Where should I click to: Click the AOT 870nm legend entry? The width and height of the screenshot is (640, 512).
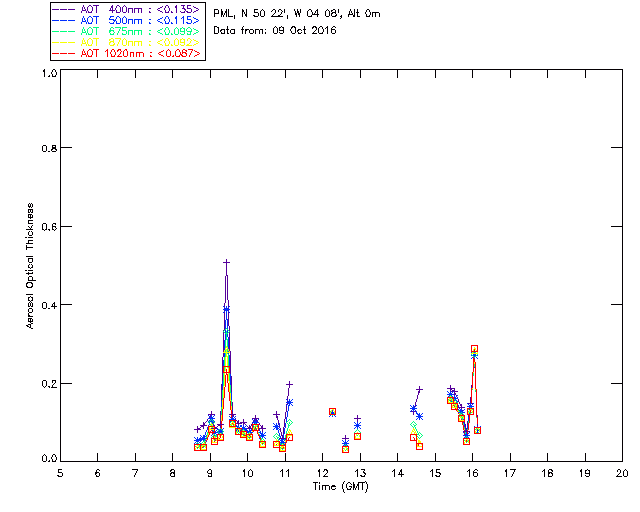(x=126, y=42)
